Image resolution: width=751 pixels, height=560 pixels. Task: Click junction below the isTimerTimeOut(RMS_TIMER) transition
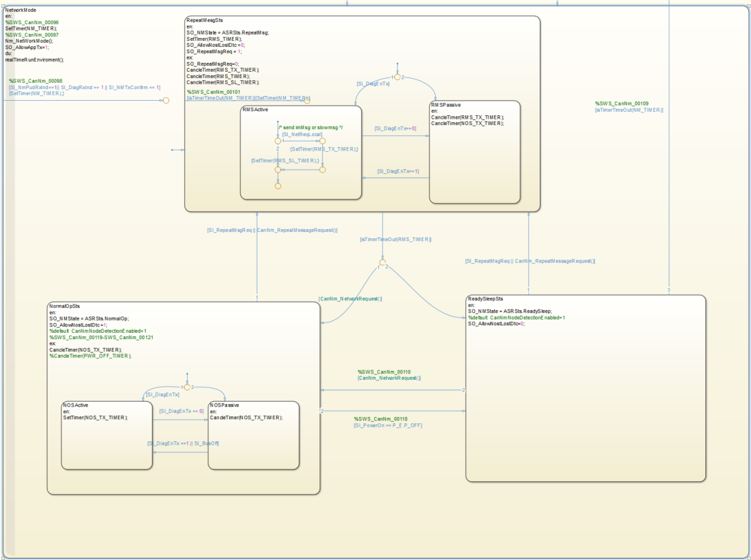pyautogui.click(x=382, y=262)
